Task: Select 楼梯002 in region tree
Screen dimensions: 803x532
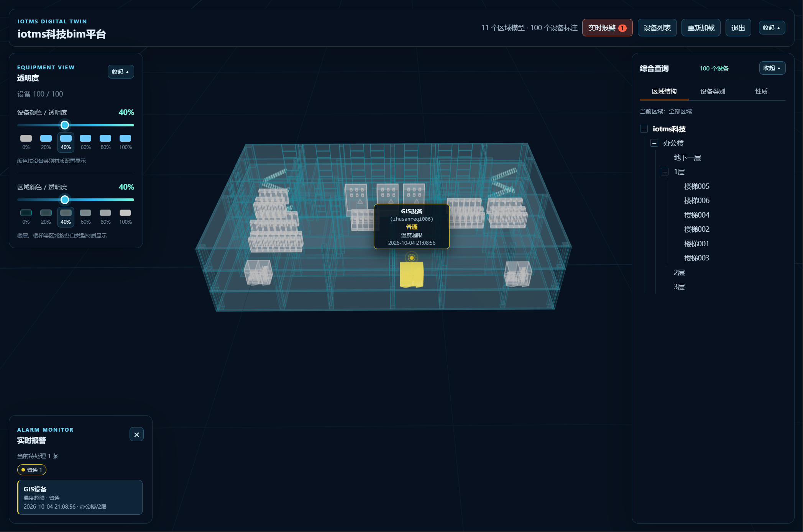Action: click(696, 229)
